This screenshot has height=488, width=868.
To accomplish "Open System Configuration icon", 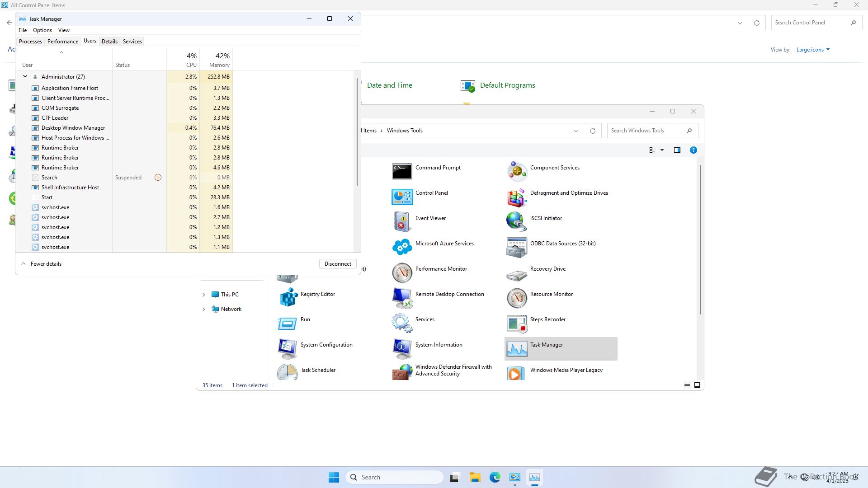I will pos(287,348).
